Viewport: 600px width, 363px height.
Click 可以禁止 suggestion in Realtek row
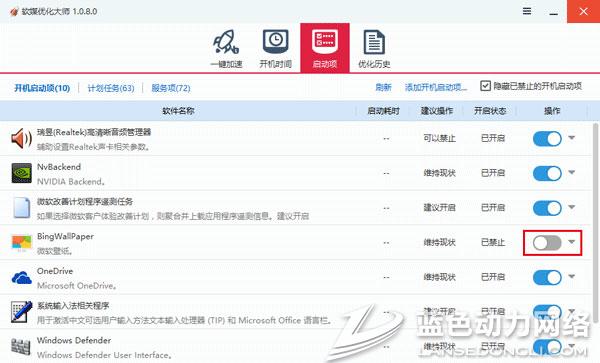(x=439, y=138)
